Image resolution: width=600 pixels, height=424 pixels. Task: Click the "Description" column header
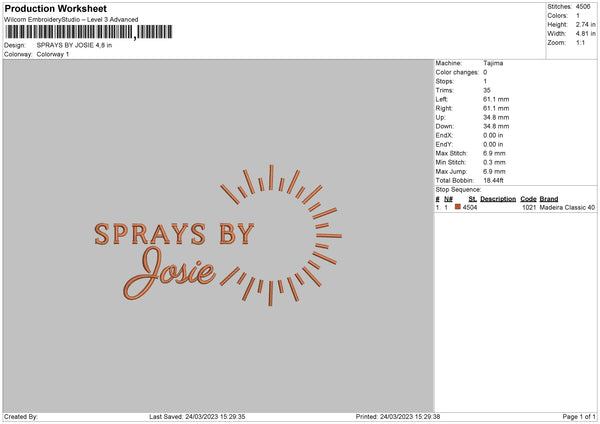point(497,198)
